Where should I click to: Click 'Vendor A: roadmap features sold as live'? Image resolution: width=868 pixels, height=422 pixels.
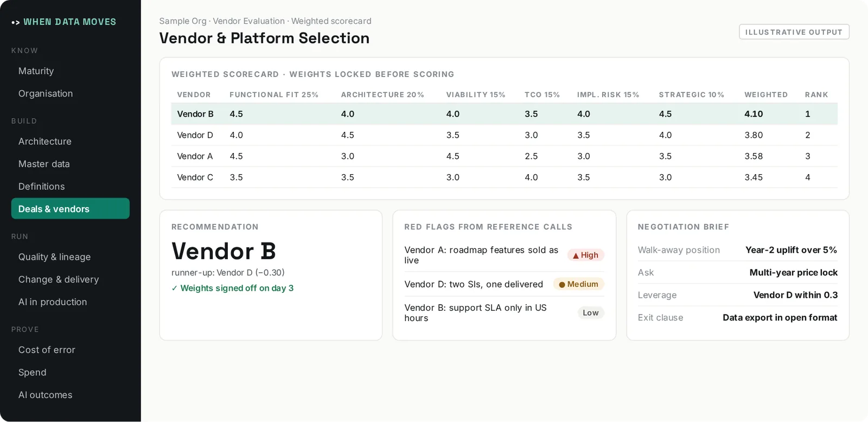click(481, 255)
